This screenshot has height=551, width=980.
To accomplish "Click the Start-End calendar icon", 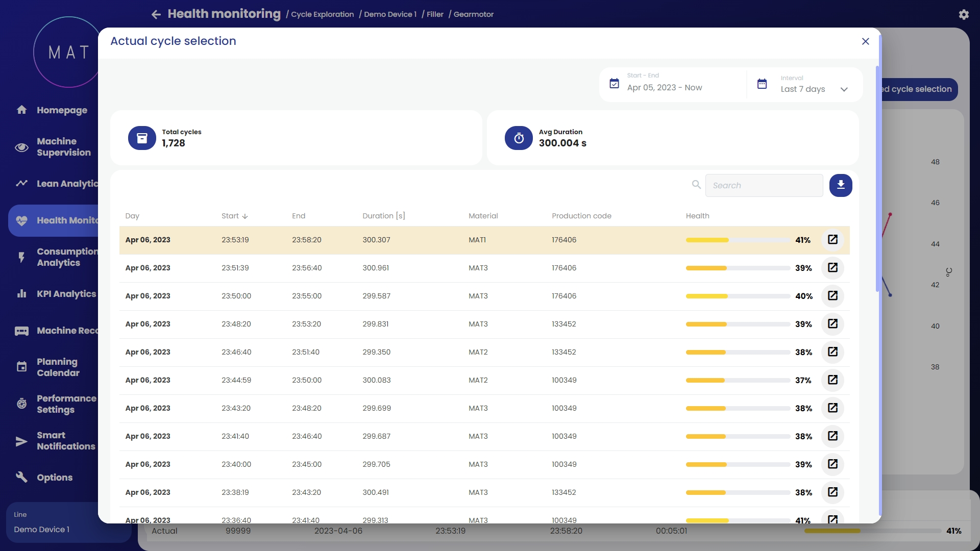I will [615, 84].
